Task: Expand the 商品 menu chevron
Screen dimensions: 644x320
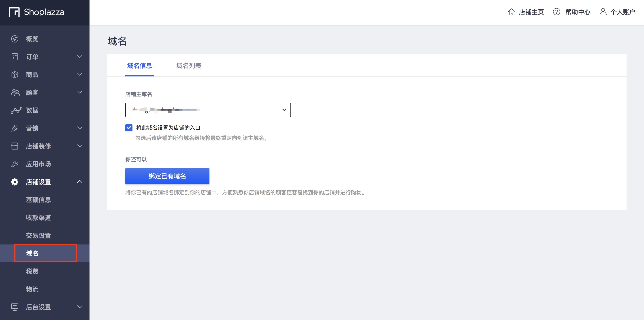Action: tap(80, 74)
